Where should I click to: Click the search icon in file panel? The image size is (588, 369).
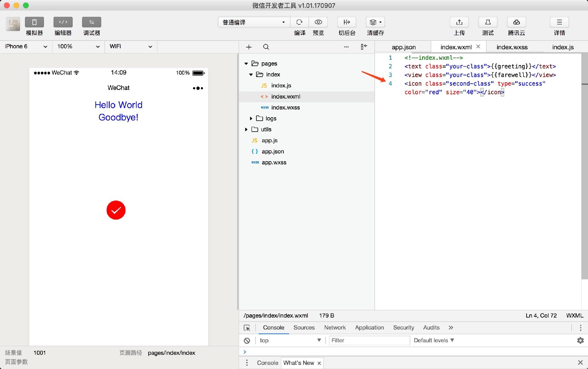266,47
